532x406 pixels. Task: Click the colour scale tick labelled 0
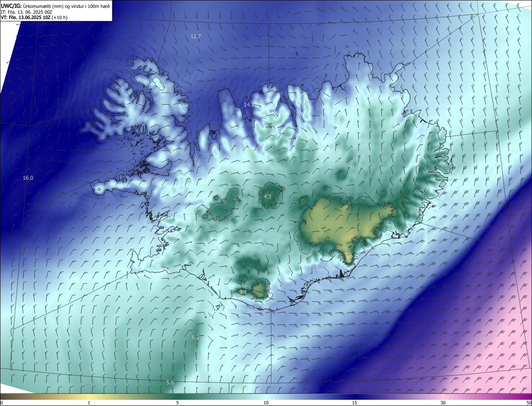[x=1, y=403]
